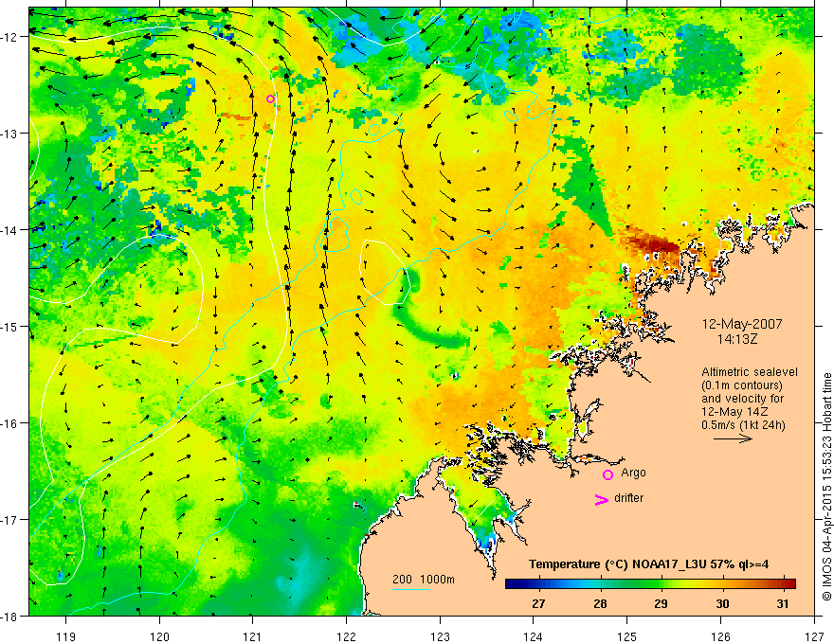Click the '0.5m/s (1kt 24h)' scale label
This screenshot has height=644, width=834.
(743, 425)
